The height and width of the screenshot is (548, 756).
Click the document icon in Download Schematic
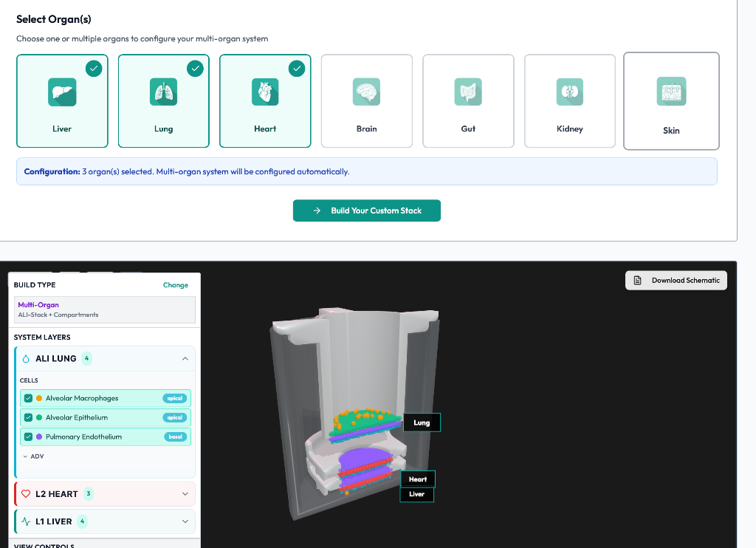[x=637, y=280]
